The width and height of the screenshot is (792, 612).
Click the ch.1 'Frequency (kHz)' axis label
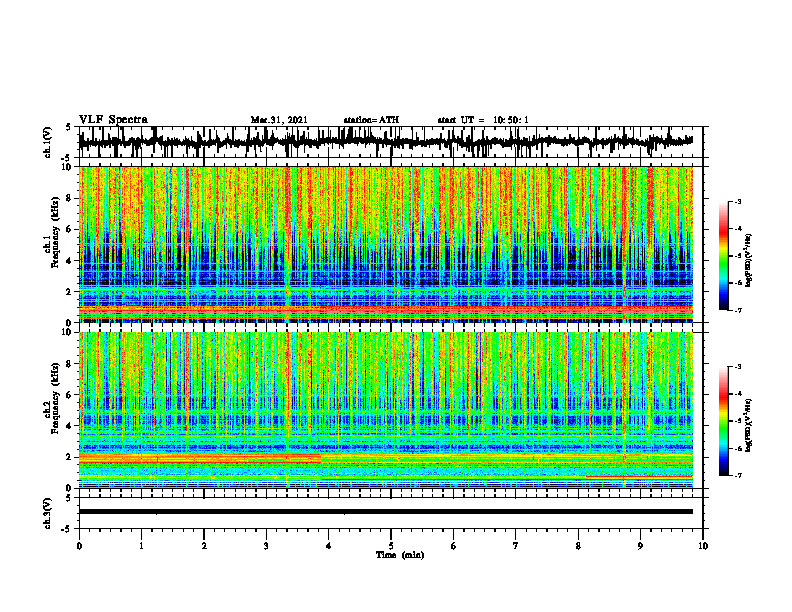pyautogui.click(x=56, y=231)
